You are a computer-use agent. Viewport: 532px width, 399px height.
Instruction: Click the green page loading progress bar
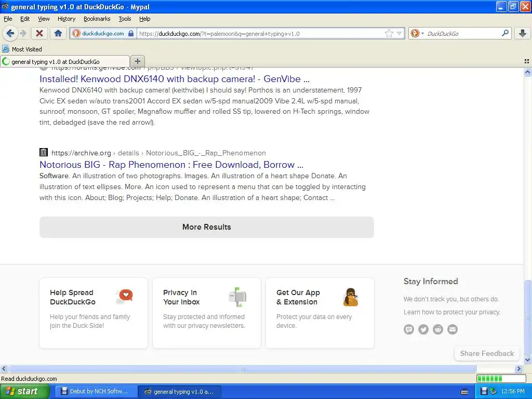click(x=501, y=378)
